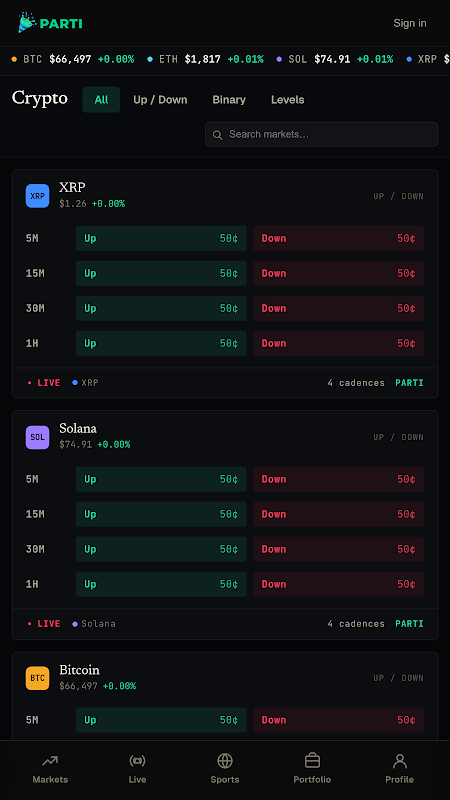Choose Down for Solana 1H market
The width and height of the screenshot is (450, 800).
click(x=338, y=584)
